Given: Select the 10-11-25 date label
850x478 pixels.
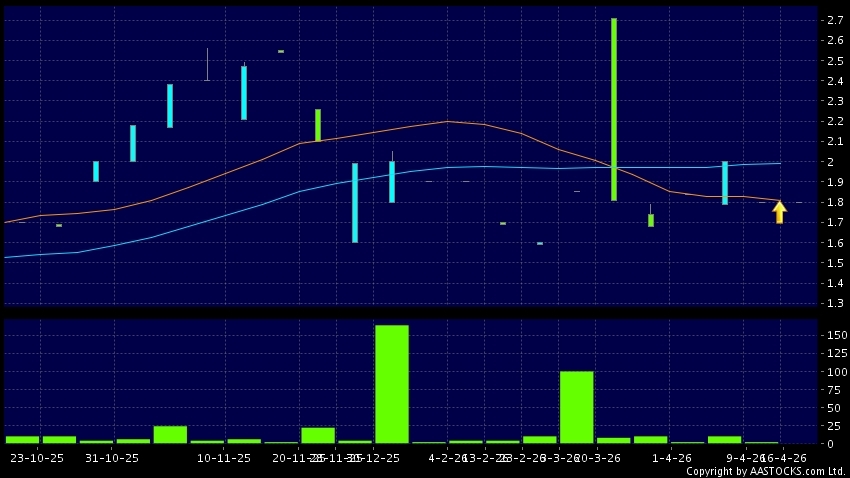Looking at the screenshot, I should pyautogui.click(x=224, y=458).
